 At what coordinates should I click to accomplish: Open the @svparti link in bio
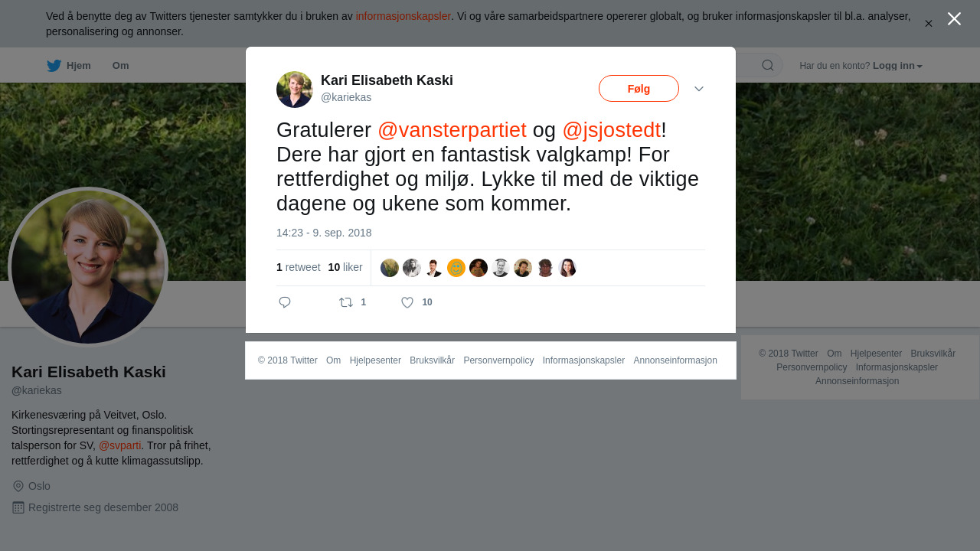[120, 445]
